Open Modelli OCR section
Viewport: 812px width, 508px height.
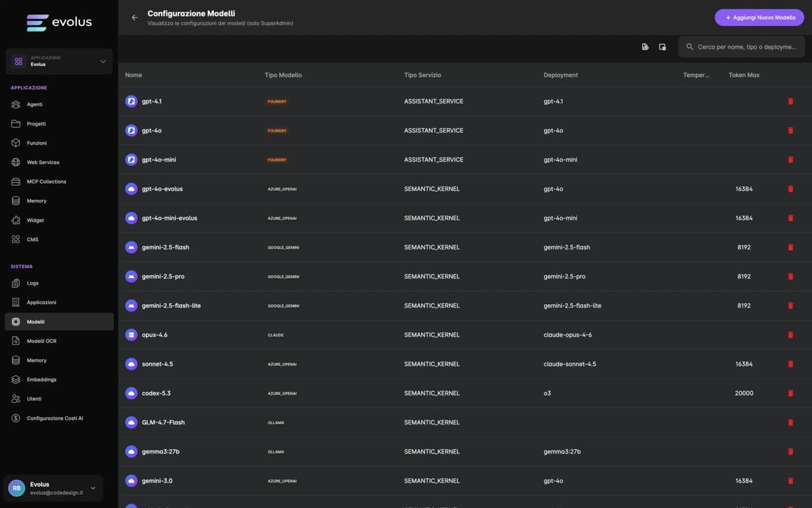(41, 341)
